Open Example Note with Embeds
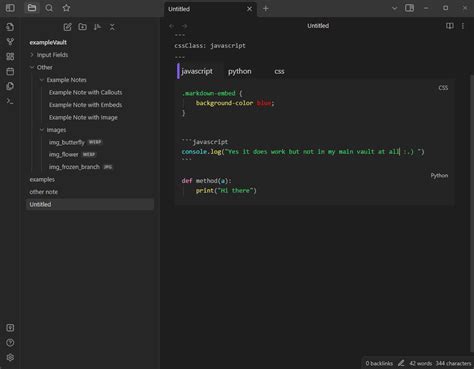 [85, 105]
